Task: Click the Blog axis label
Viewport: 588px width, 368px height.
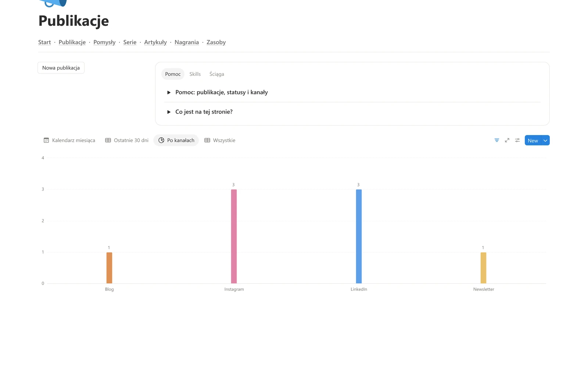Action: point(109,289)
